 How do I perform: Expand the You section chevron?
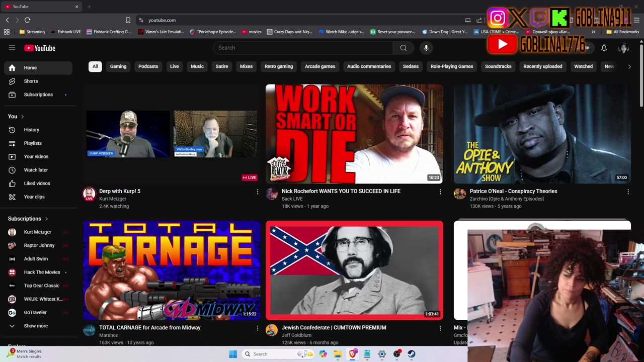point(22,117)
